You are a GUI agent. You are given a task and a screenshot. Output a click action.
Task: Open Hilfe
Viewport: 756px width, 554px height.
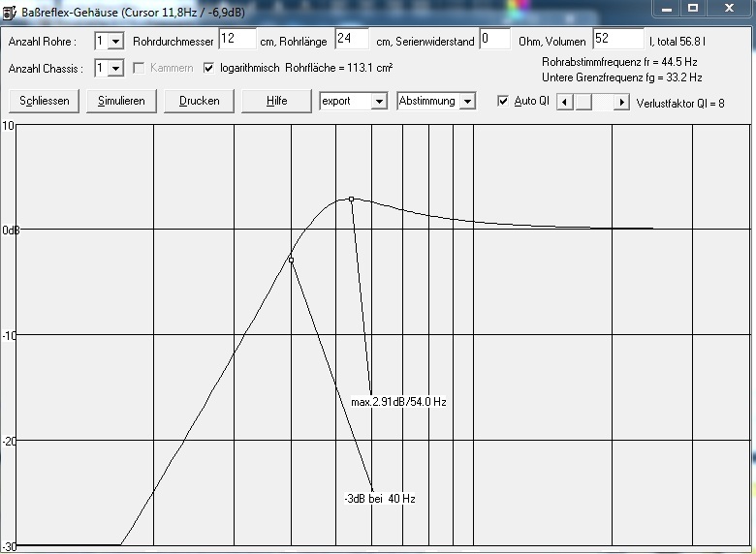[x=277, y=101]
